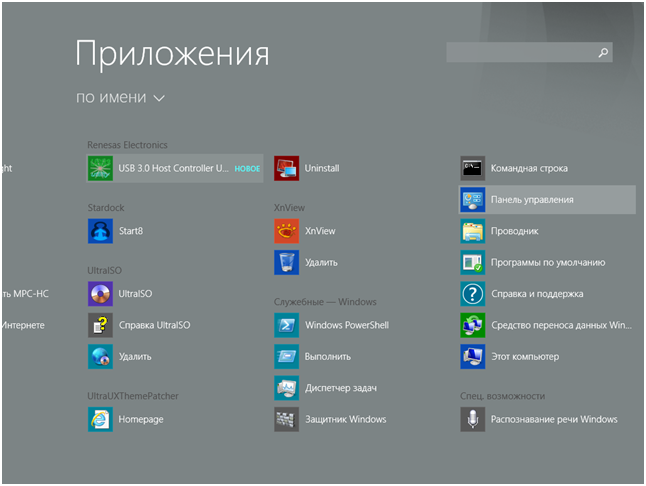This screenshot has width=646, height=486.
Task: Click the 'Защитник Windows' label text
Action: pyautogui.click(x=346, y=419)
